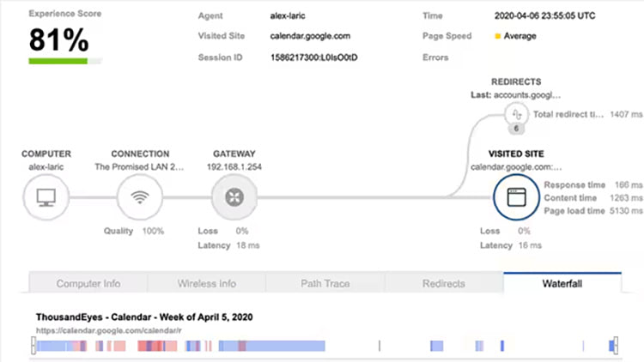
Task: Switch to the Wireless Info tab
Action: point(207,283)
